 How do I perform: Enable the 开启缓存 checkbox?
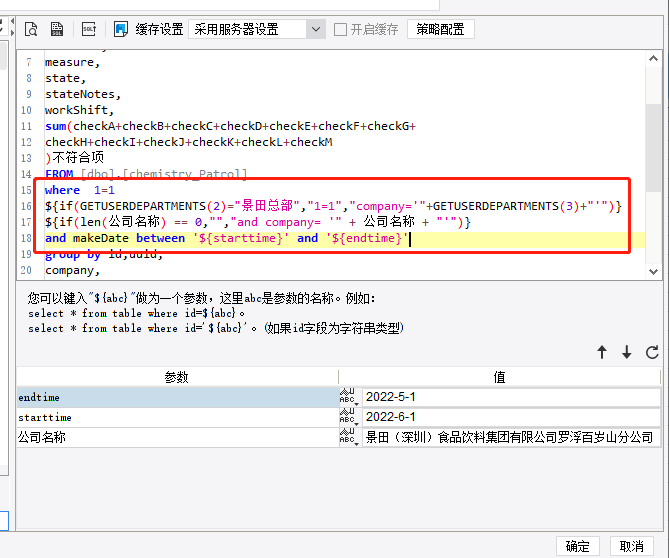click(340, 29)
